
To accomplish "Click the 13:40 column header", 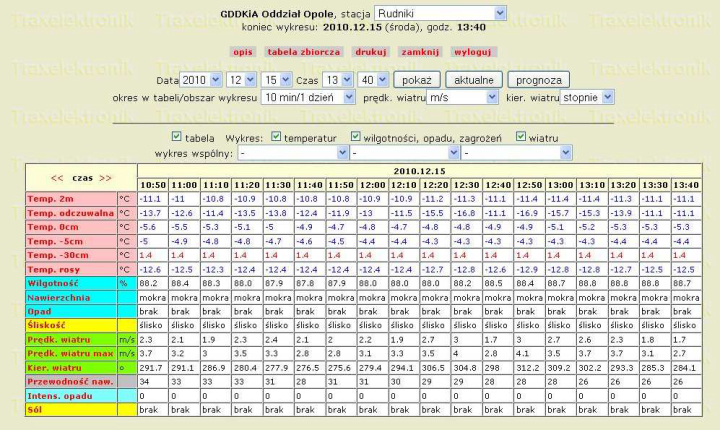I will point(686,185).
